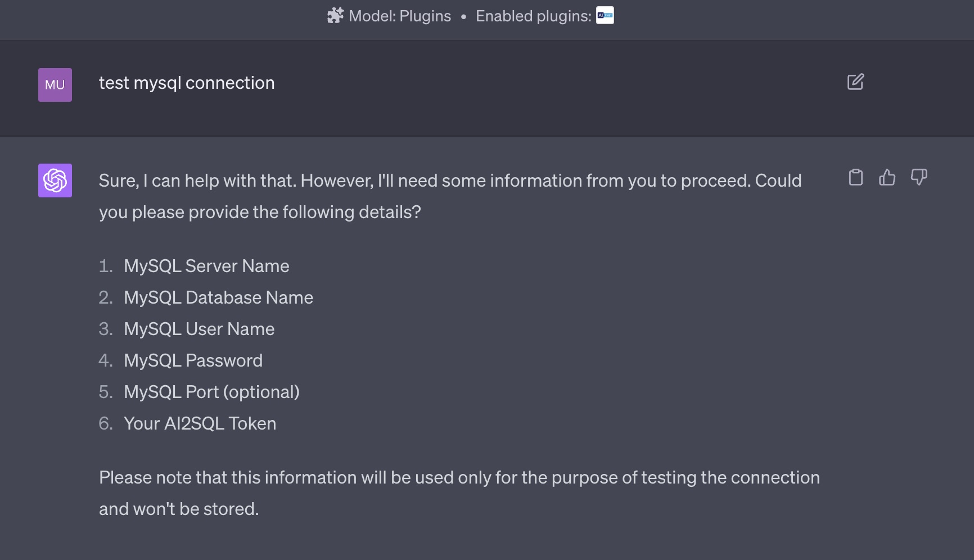The height and width of the screenshot is (560, 974).
Task: Select the "test mysql connection" user message
Action: 187,83
